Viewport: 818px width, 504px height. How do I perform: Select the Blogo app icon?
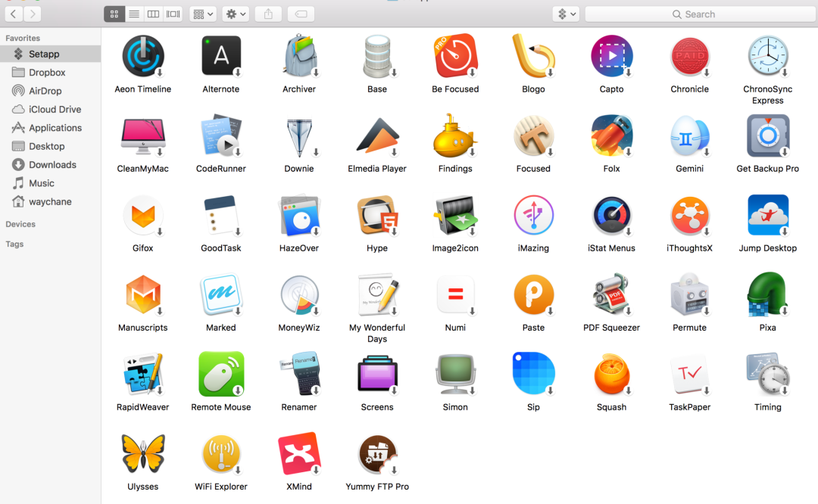[x=533, y=56]
